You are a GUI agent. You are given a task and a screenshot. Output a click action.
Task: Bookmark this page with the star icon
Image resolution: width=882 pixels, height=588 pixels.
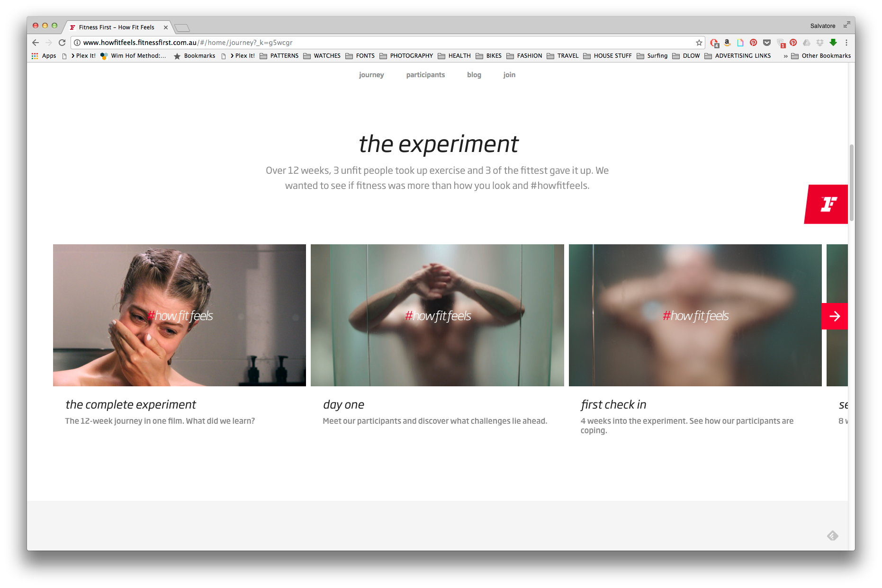tap(699, 43)
